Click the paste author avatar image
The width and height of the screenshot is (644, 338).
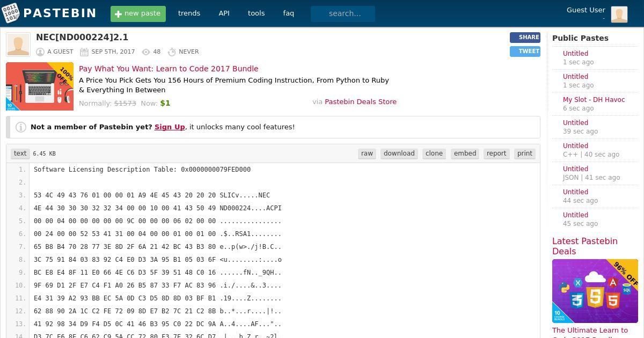[x=18, y=45]
